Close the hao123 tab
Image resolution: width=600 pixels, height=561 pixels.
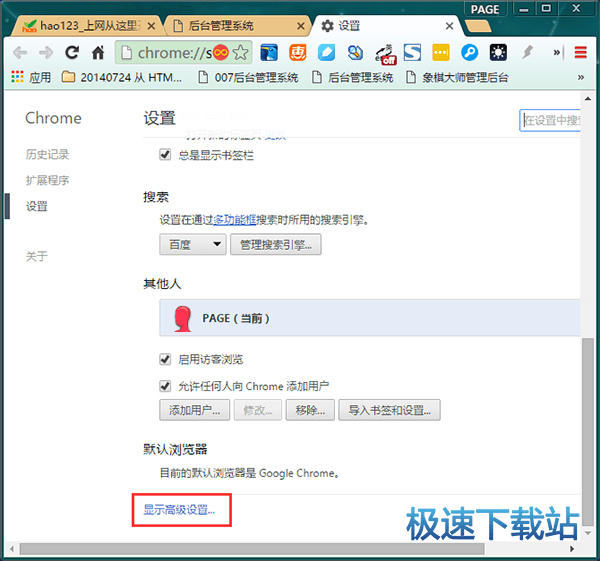coord(152,26)
